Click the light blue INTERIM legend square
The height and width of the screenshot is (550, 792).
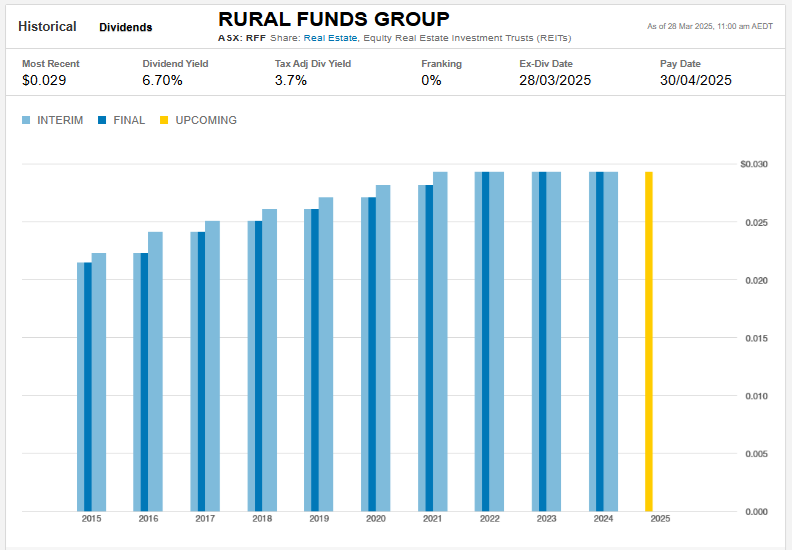27,120
